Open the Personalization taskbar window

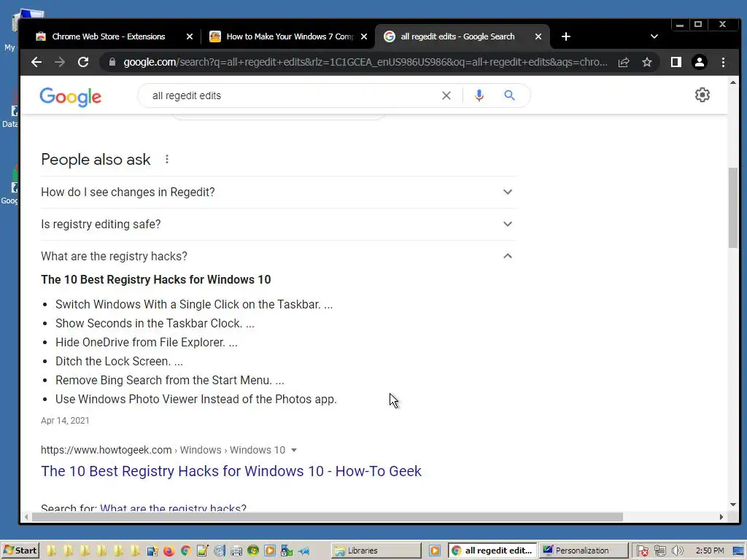click(584, 551)
